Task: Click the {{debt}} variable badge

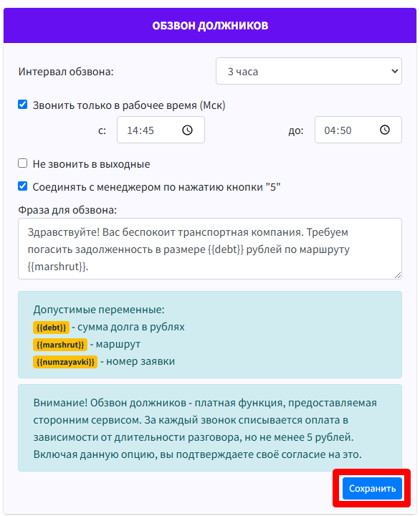Action: tap(51, 328)
